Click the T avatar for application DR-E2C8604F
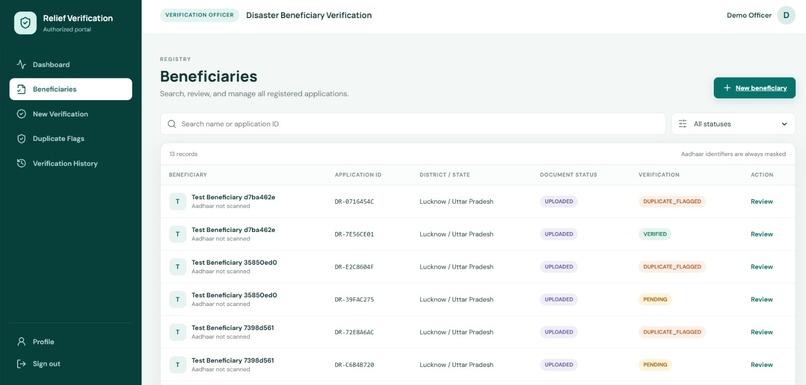 [178, 267]
